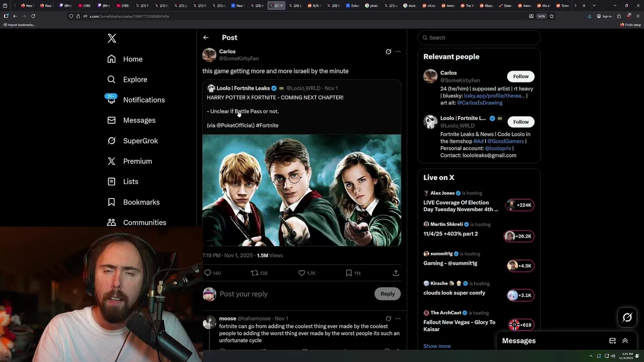
Task: Join summit1g live +4.5K
Action: 520,266
